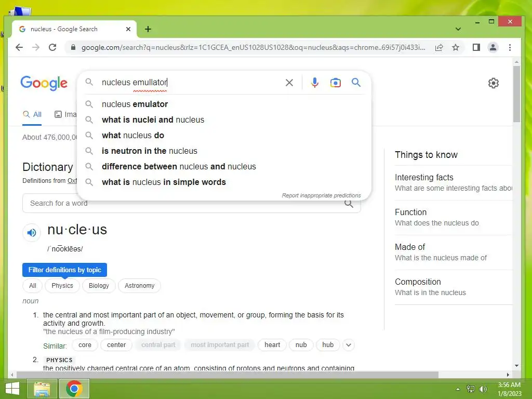Open 'Made of' in Things to know
Viewport: 532px width, 399px height.
pos(453,252)
